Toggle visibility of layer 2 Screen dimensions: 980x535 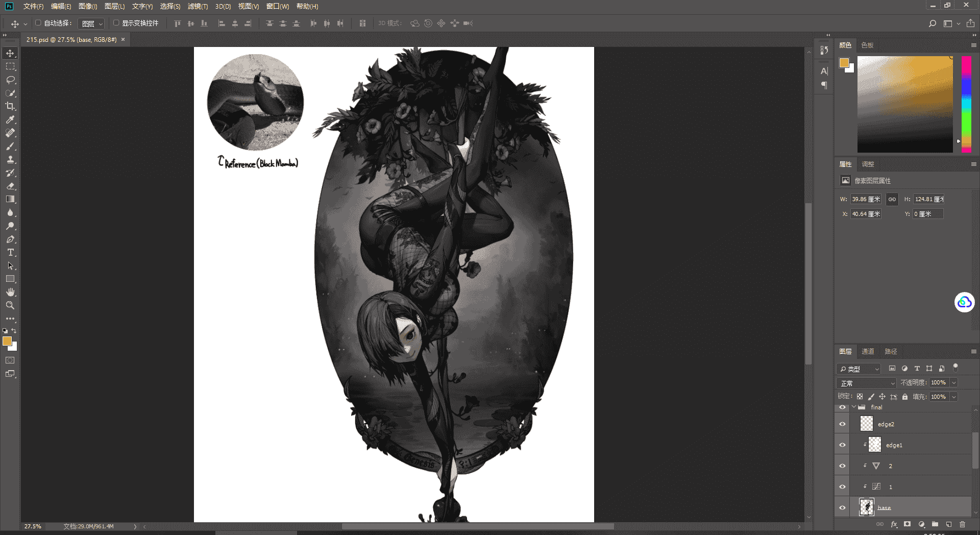(x=842, y=466)
